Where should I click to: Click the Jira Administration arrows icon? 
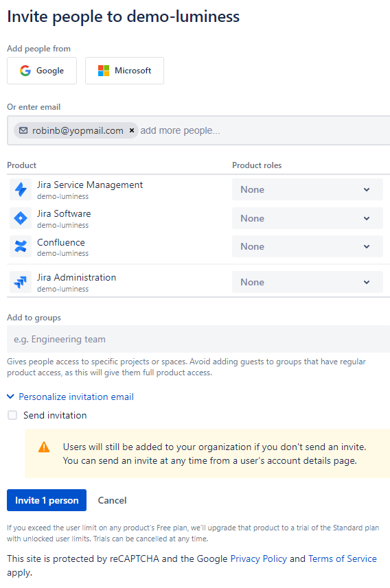click(21, 282)
